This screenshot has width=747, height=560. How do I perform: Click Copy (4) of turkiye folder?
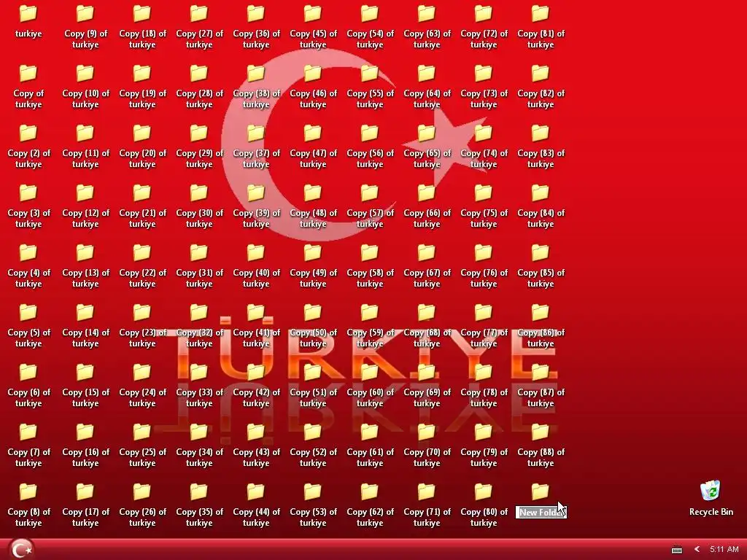point(28,252)
